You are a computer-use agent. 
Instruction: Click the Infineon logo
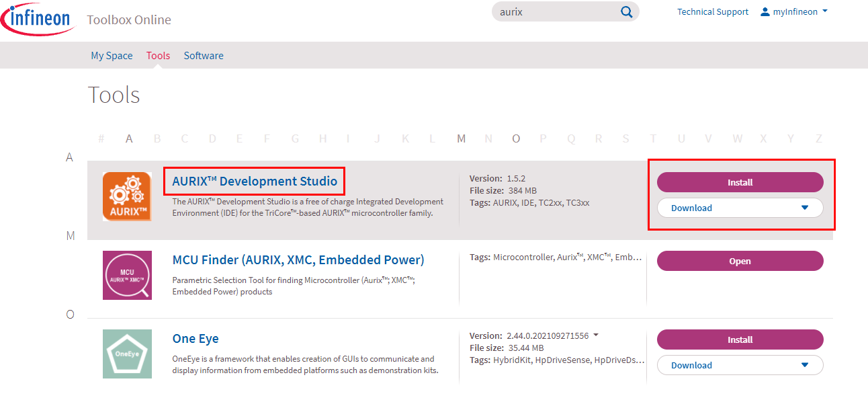(x=38, y=18)
